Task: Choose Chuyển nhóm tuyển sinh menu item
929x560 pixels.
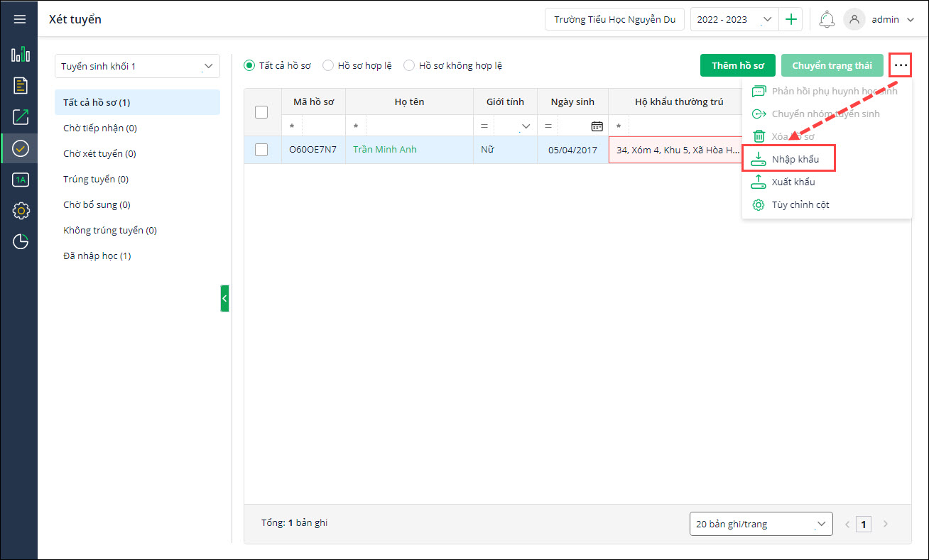Action: pyautogui.click(x=827, y=114)
